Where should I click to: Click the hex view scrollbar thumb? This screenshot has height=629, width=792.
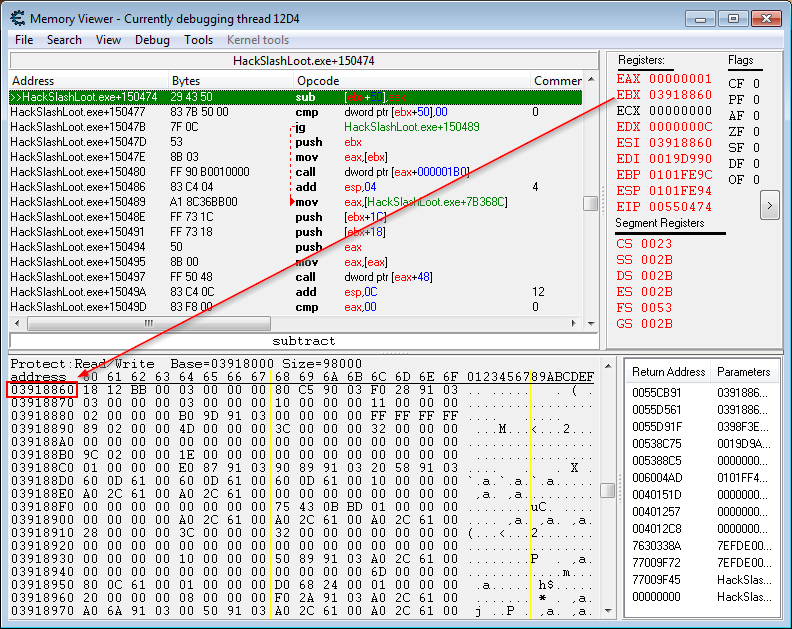pos(608,490)
